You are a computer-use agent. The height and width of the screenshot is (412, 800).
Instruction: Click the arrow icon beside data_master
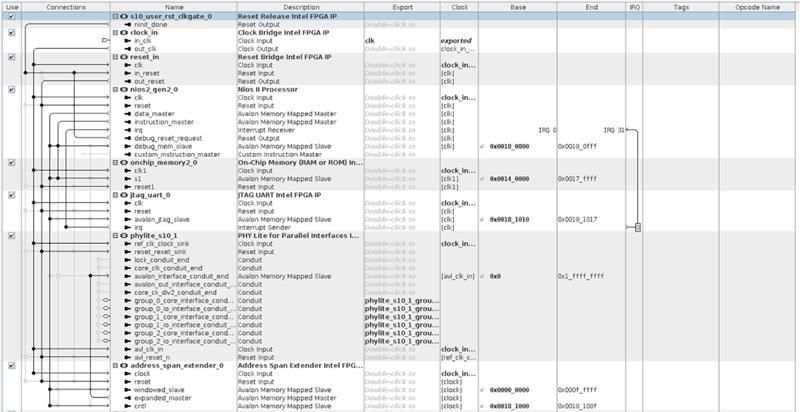pyautogui.click(x=128, y=114)
